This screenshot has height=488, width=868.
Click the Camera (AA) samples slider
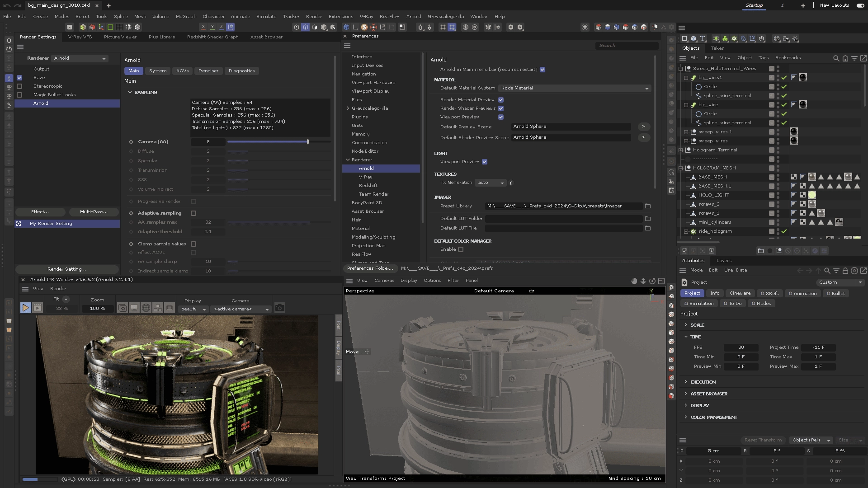[x=279, y=142]
